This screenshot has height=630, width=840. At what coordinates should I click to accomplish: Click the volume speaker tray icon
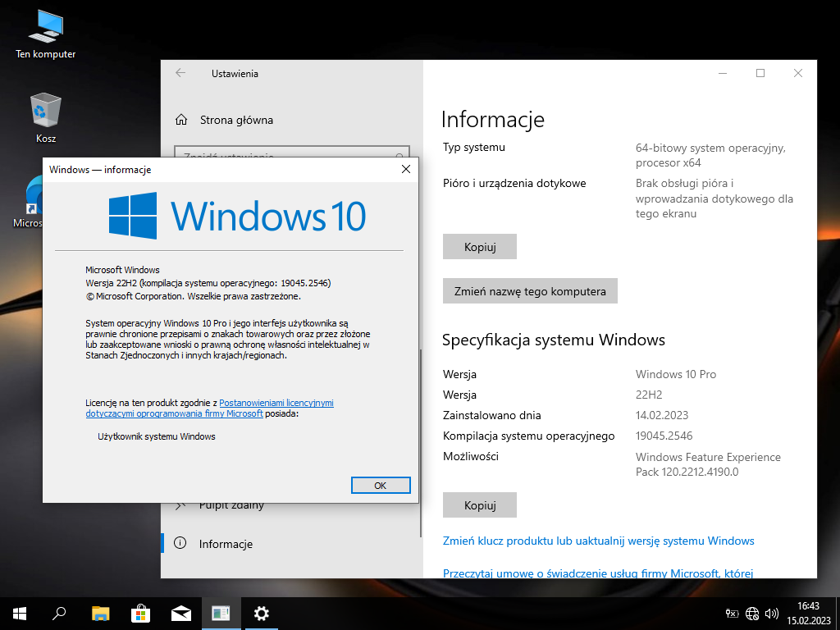(771, 613)
